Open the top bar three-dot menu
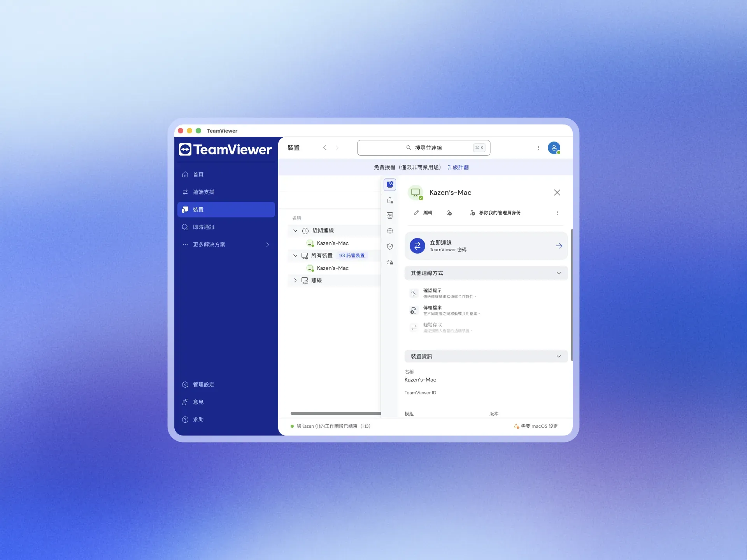 pos(538,148)
